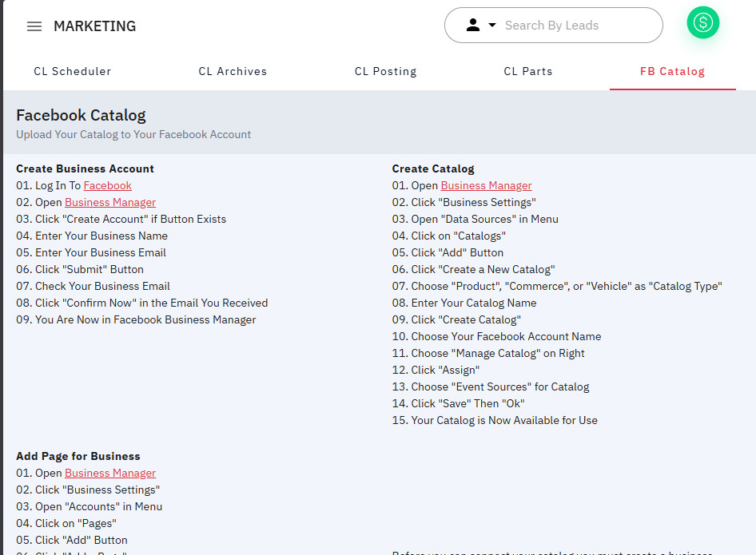Click 'Upload Your Catalog to Your Facebook Account' subtitle
The width and height of the screenshot is (756, 555).
click(133, 134)
